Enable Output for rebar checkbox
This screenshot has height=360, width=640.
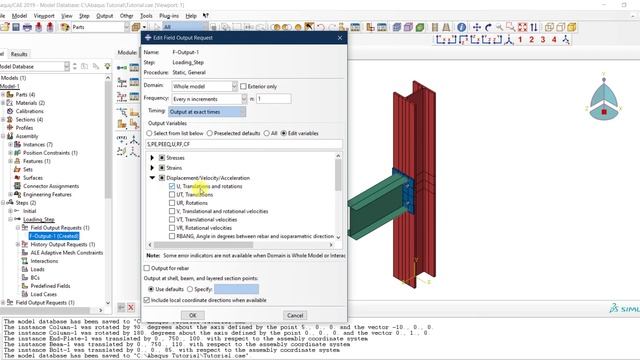pos(147,268)
